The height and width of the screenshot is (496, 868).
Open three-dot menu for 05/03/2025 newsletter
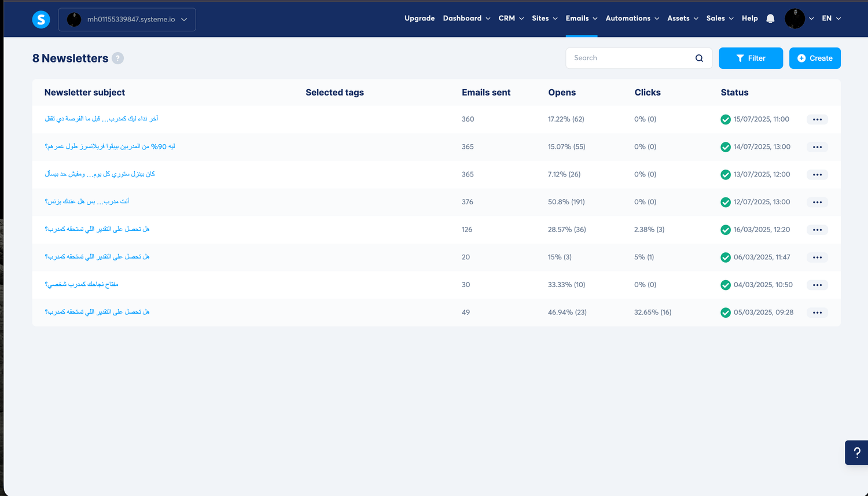tap(817, 313)
